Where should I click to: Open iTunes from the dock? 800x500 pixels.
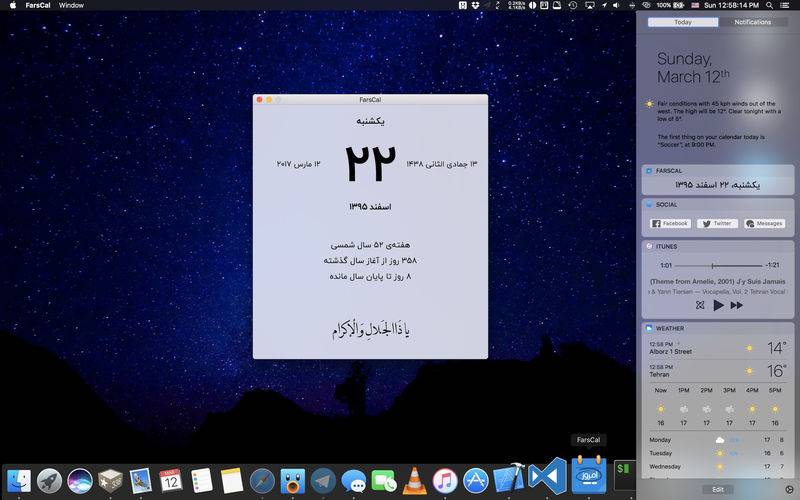point(445,481)
